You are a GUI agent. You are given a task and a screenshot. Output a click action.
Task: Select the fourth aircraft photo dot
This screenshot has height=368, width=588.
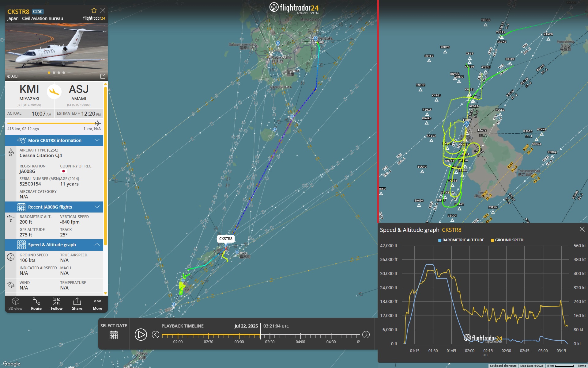(x=64, y=73)
